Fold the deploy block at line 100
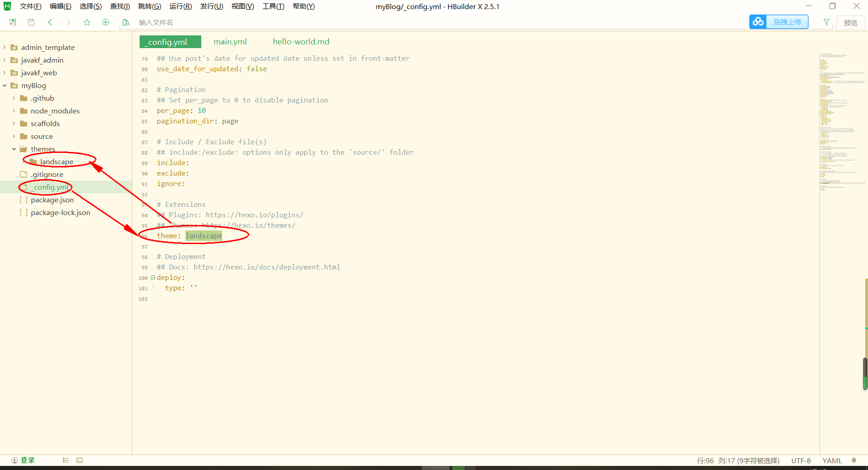The width and height of the screenshot is (868, 470). pos(153,277)
